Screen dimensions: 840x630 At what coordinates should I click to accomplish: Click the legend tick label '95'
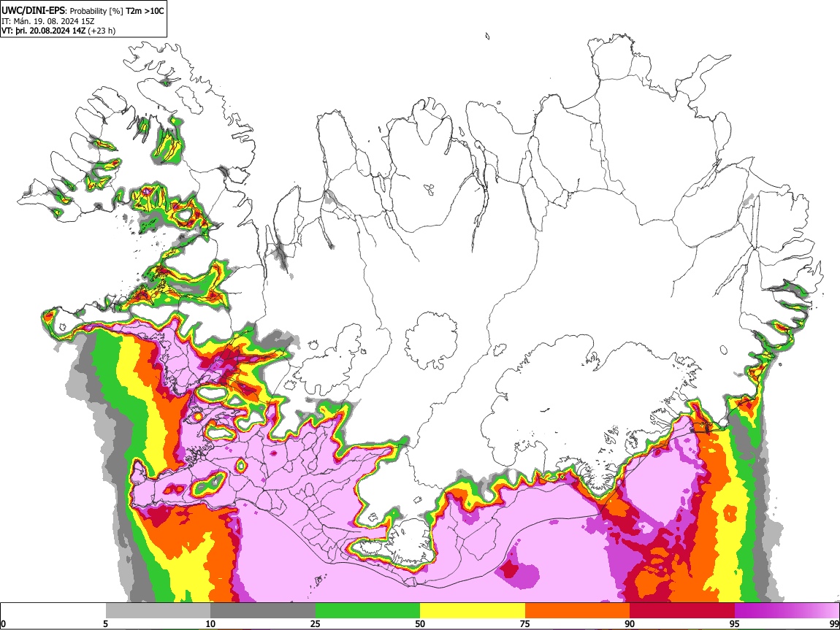(735, 624)
